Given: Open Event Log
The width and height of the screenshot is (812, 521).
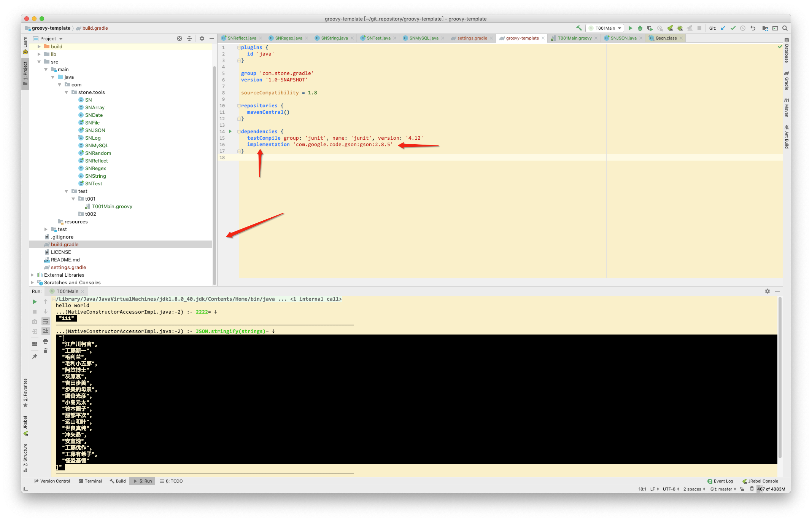Looking at the screenshot, I should click(x=720, y=481).
